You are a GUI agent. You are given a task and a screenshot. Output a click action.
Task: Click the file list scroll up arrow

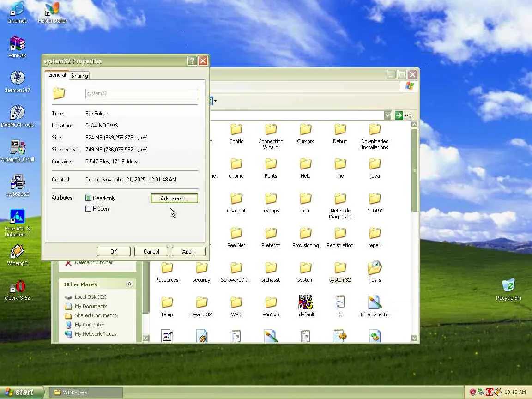414,125
